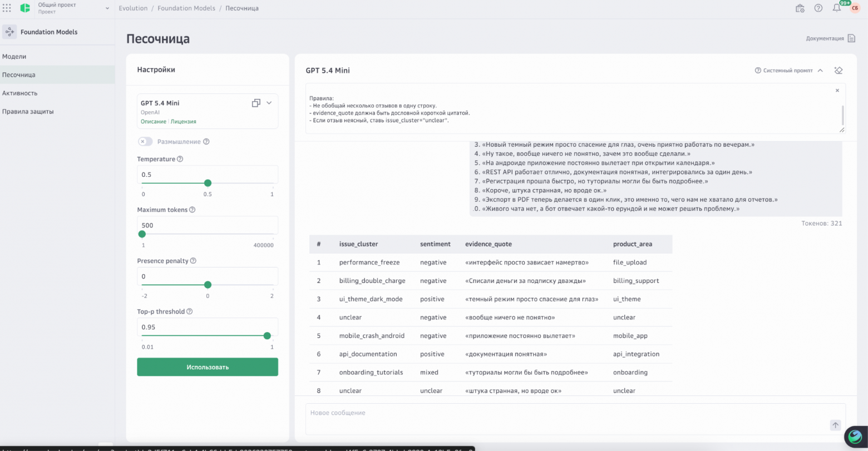Click the green Cloud logo icon

coord(25,8)
